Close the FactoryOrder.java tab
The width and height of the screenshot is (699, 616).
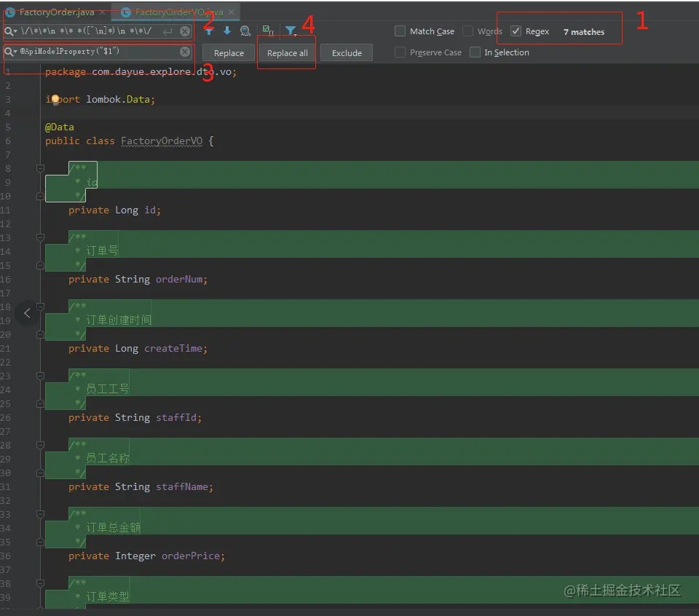pyautogui.click(x=102, y=12)
